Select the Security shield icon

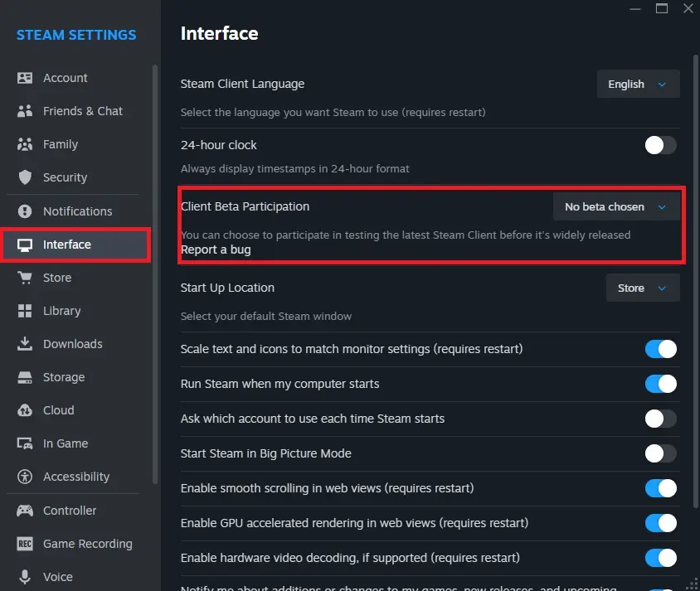coord(25,177)
